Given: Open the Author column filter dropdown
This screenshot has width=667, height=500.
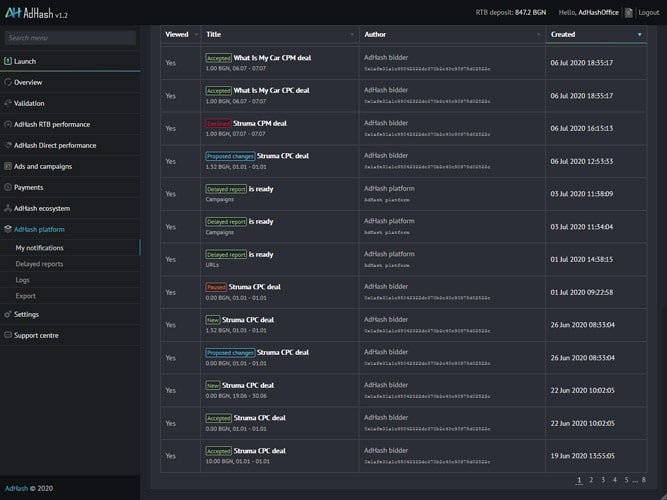Looking at the screenshot, I should pyautogui.click(x=539, y=35).
